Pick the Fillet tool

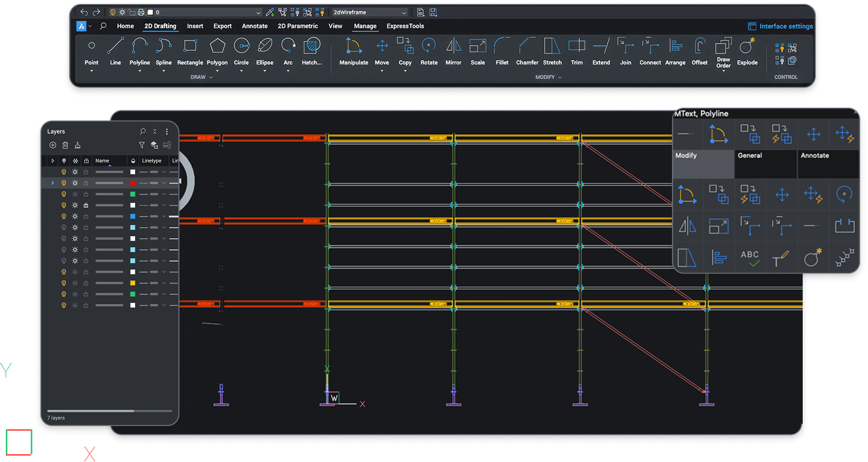(502, 51)
